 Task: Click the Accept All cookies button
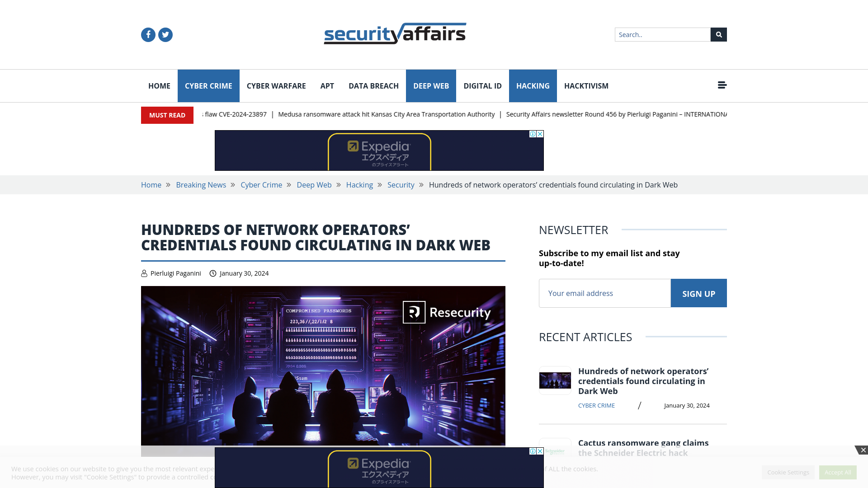(838, 472)
